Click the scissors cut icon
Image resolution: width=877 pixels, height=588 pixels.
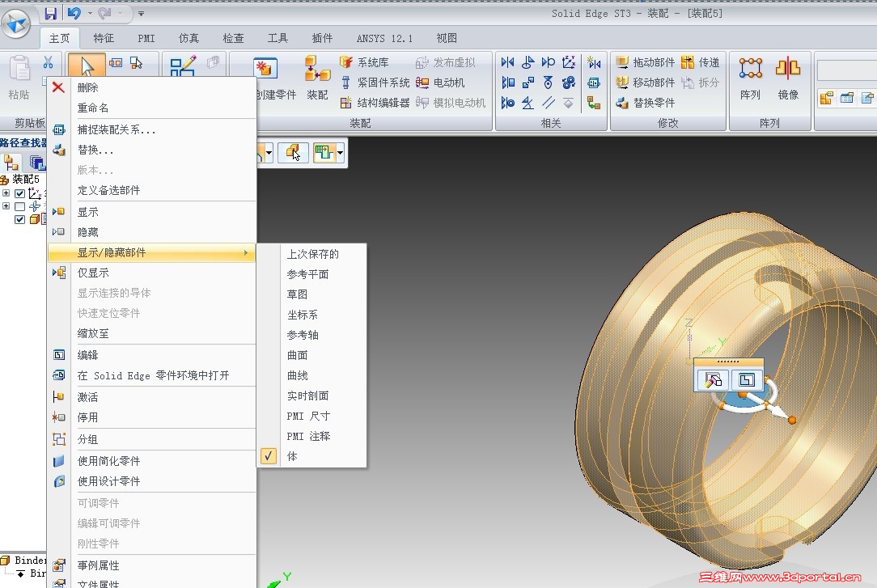[48, 62]
